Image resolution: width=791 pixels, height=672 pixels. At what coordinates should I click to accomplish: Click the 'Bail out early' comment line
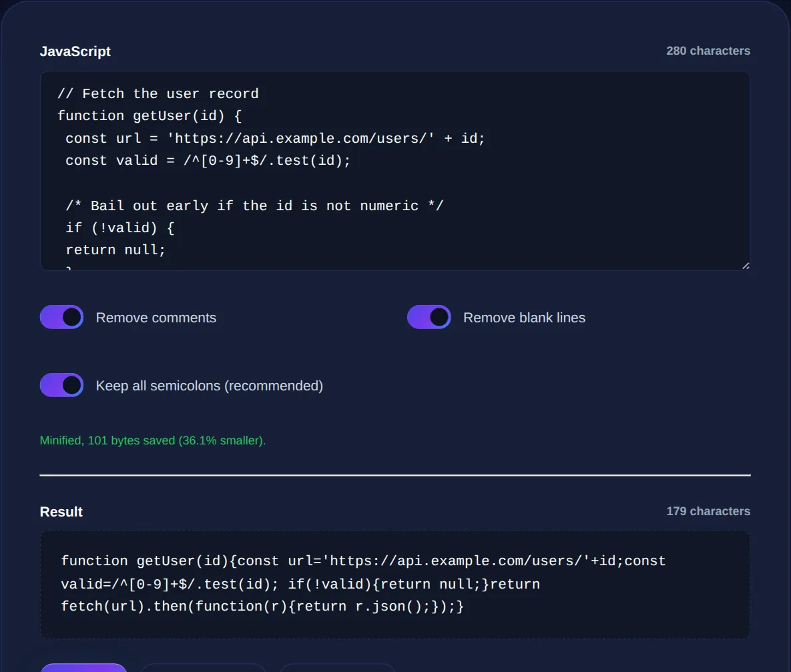tap(254, 206)
